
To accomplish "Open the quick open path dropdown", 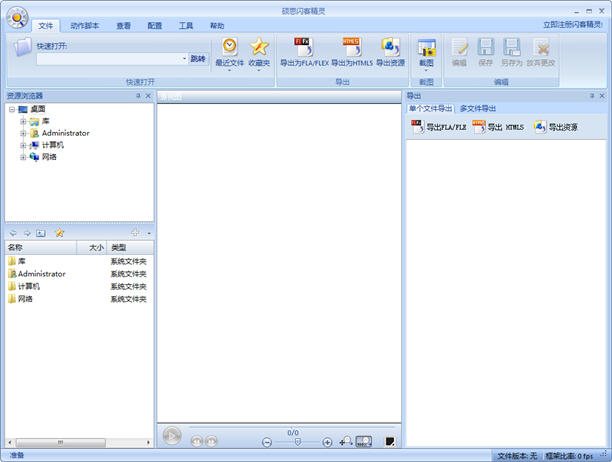I will pos(184,59).
